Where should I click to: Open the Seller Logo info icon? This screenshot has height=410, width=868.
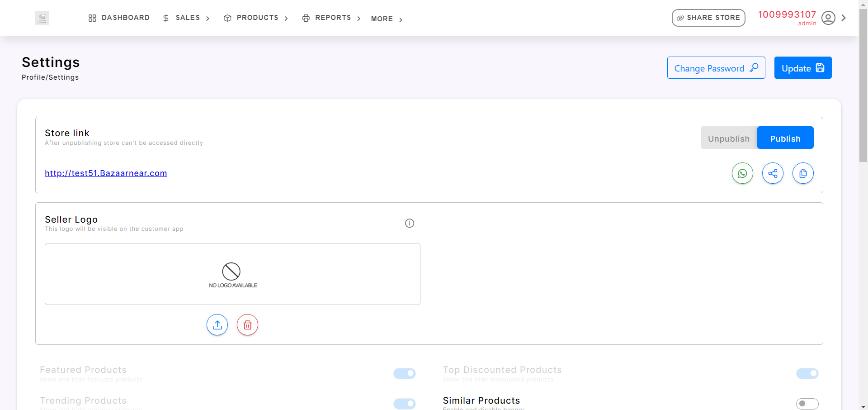410,223
